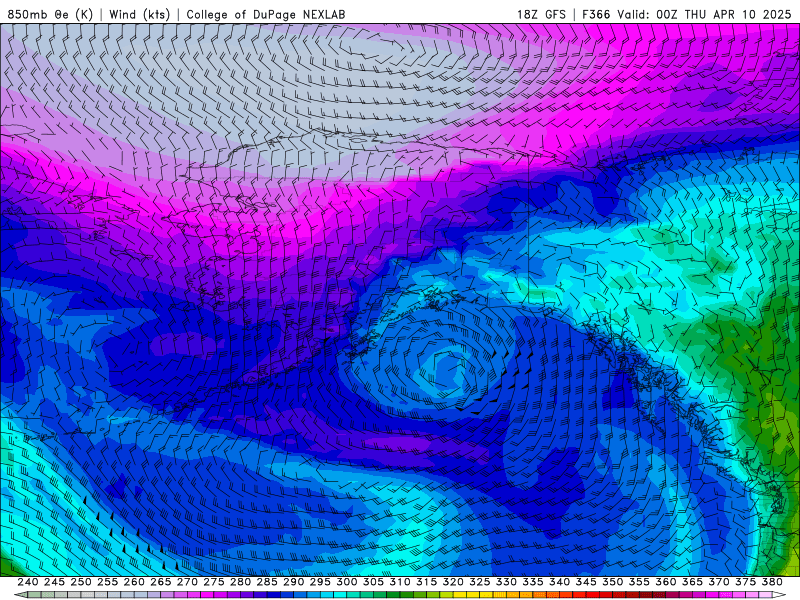Viewport: 800px width, 600px height.
Task: Click the 300 value on the color scale
Action: (346, 582)
